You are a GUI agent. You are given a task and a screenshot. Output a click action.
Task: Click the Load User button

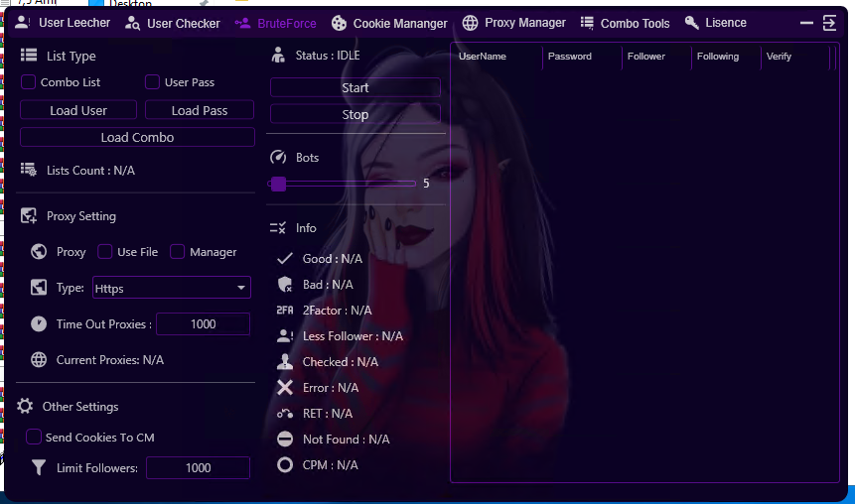tap(78, 110)
